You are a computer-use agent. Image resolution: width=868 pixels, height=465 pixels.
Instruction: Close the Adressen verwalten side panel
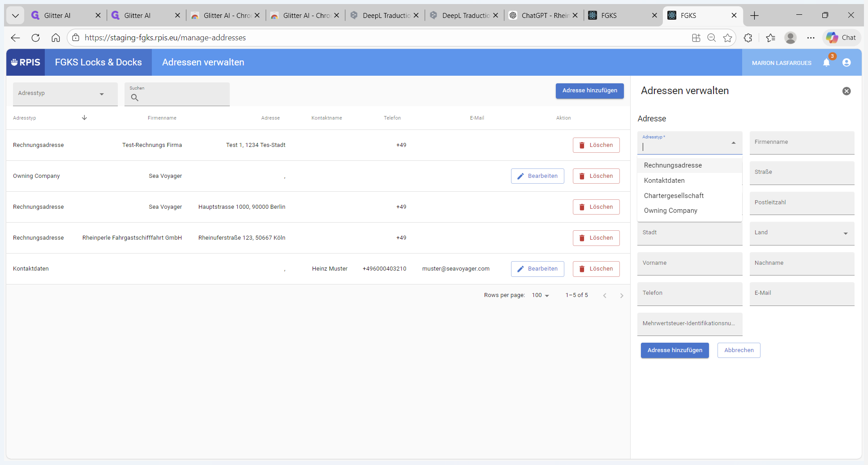coord(847,91)
